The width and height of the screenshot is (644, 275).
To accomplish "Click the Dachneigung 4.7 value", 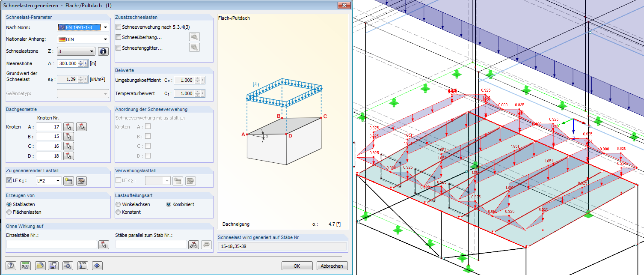I will click(x=331, y=224).
